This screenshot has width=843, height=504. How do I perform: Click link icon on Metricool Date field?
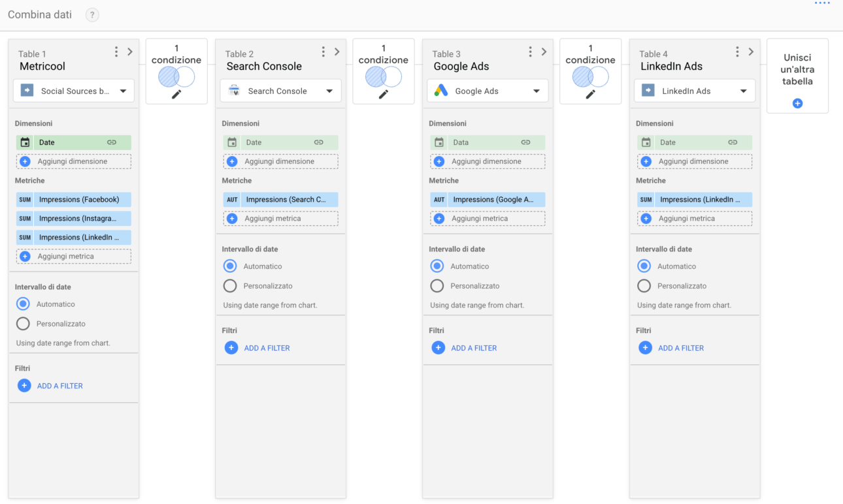pos(112,142)
